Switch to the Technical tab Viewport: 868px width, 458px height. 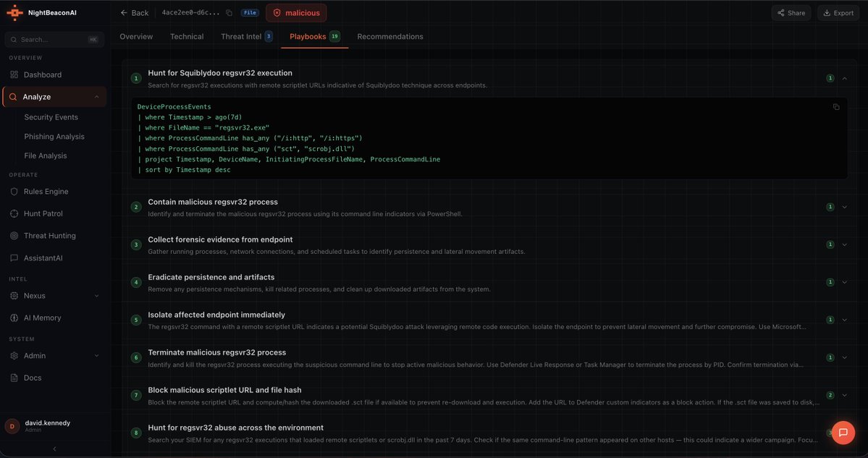pos(187,36)
